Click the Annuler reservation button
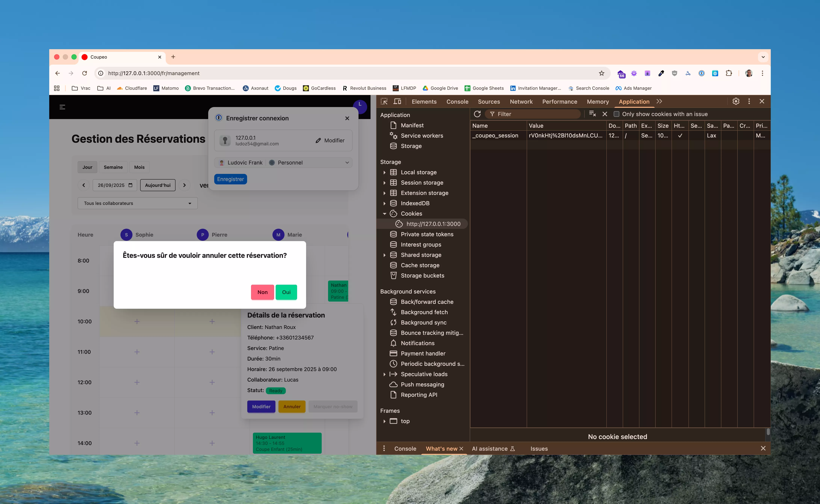Viewport: 820px width, 504px height. pos(292,406)
